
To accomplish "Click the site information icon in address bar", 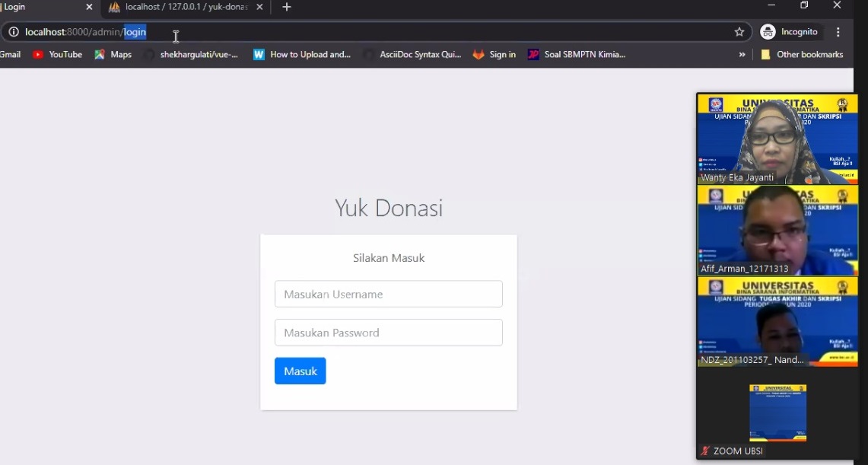I will [x=14, y=32].
